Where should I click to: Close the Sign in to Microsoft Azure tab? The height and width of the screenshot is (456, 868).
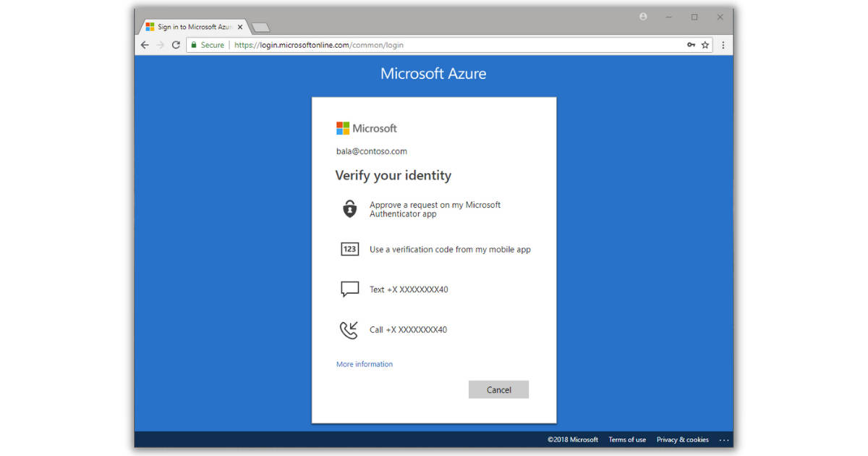240,27
